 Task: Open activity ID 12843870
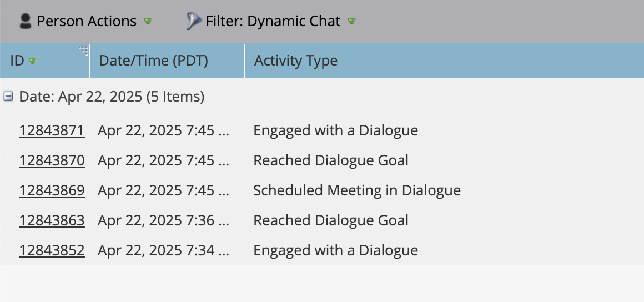point(52,160)
